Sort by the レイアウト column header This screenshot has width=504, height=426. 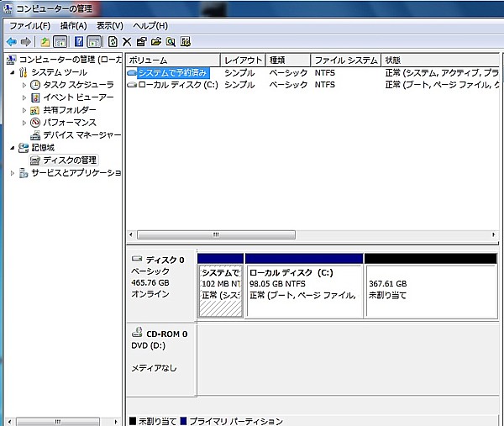tap(243, 60)
